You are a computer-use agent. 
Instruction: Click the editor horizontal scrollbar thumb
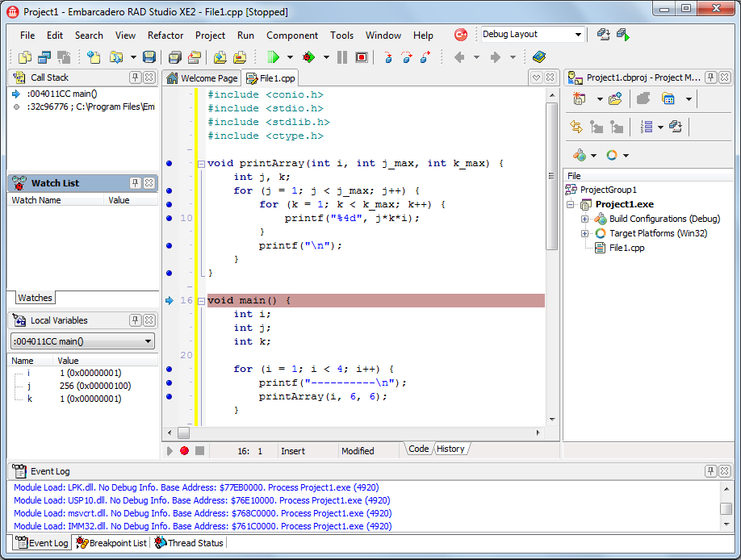pyautogui.click(x=183, y=433)
